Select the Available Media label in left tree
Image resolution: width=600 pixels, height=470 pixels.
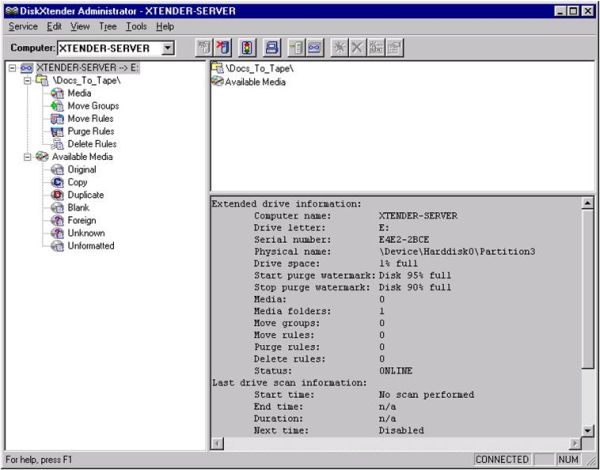[82, 157]
